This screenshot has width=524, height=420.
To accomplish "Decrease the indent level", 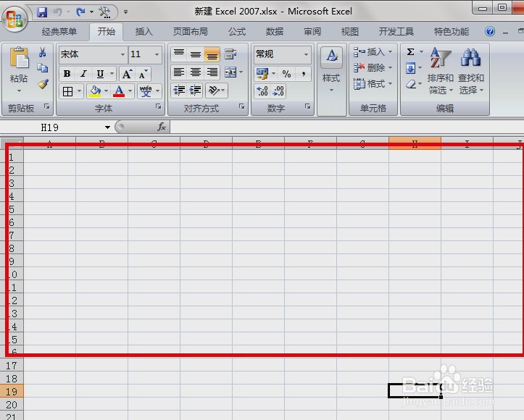I will (x=179, y=90).
